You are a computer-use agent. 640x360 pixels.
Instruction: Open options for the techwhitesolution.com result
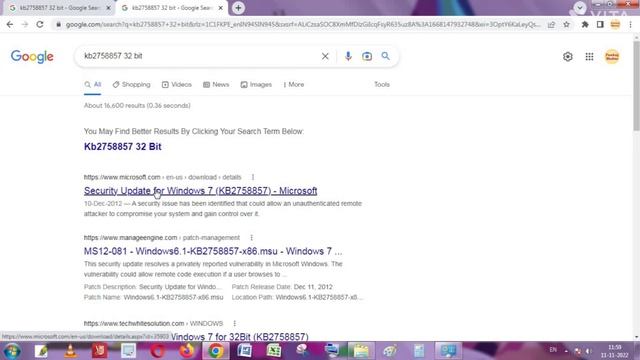(x=235, y=323)
